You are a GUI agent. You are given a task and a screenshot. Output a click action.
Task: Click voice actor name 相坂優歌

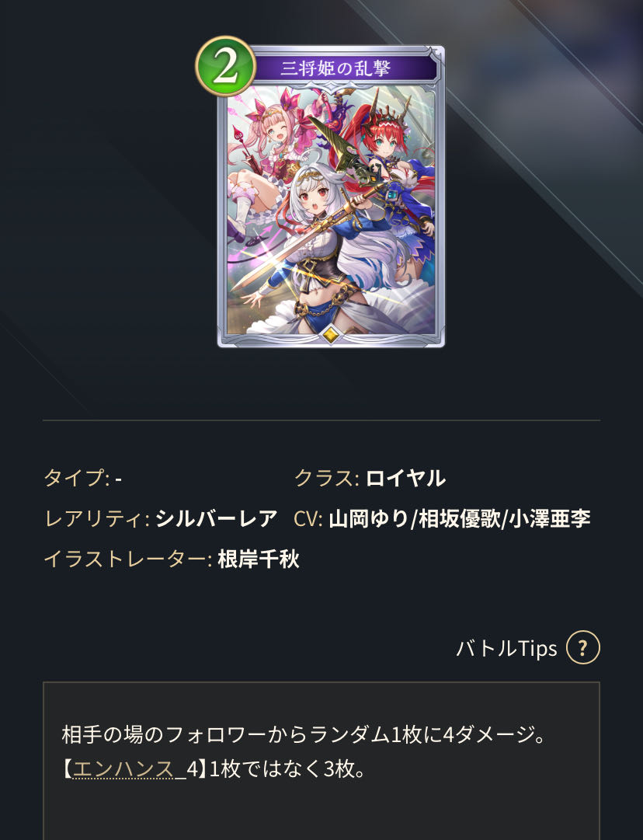[x=460, y=518]
